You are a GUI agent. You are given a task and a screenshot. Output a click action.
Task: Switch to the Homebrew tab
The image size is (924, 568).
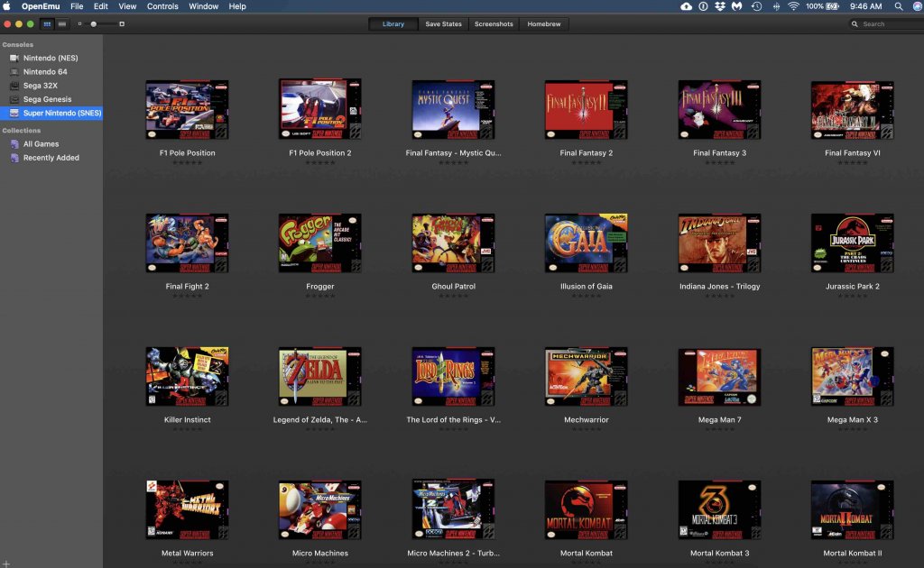coord(544,24)
